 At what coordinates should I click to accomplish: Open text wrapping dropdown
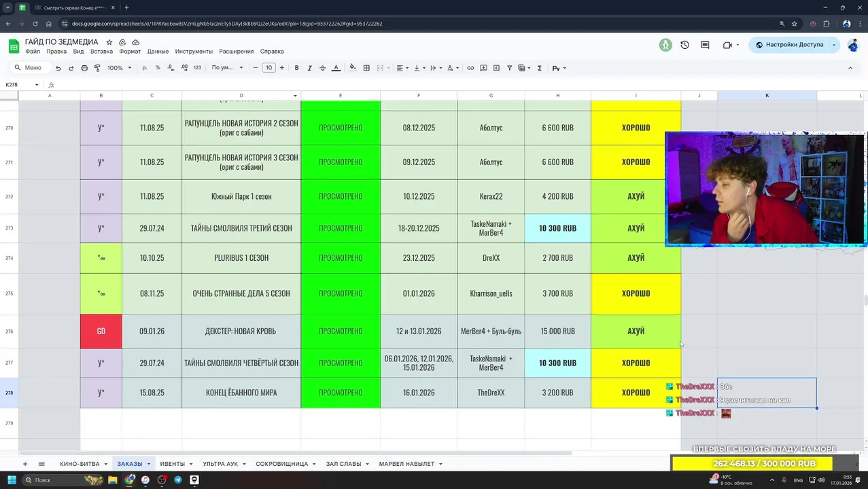435,68
